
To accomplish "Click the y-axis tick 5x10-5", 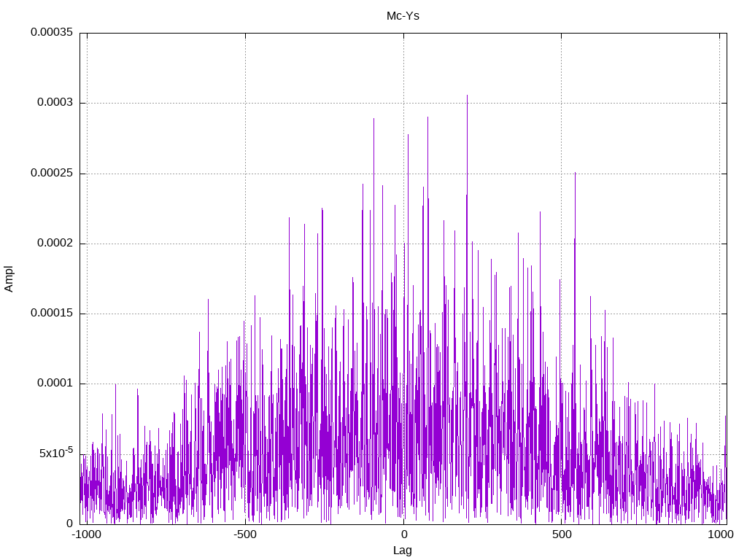I will (56, 452).
